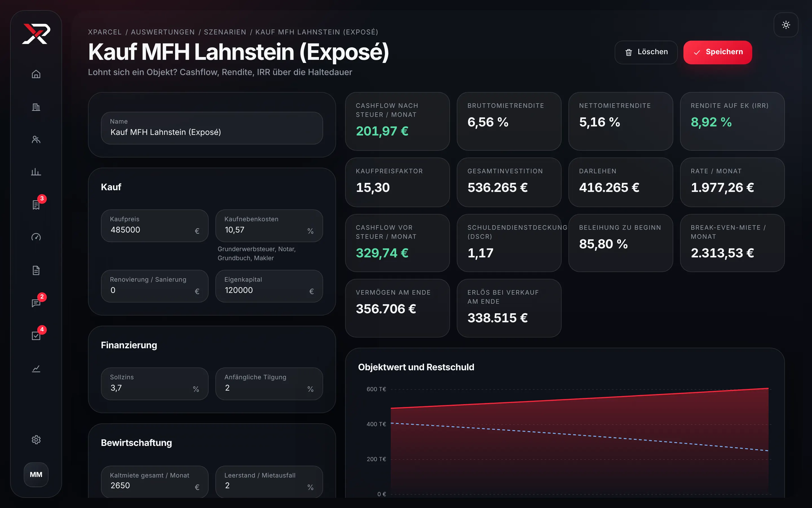
Task: Click the Bruttomietrendite 6,56 % value
Action: [488, 122]
